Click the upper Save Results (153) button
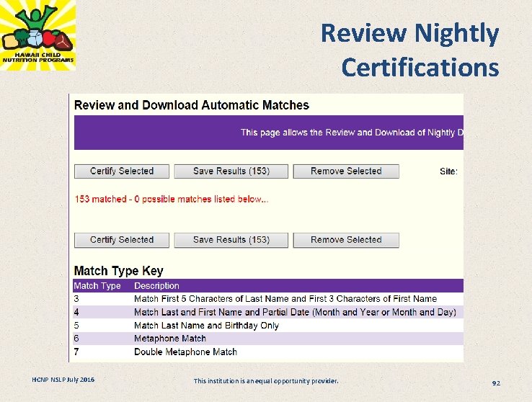This screenshot has height=402, width=532. tap(231, 171)
